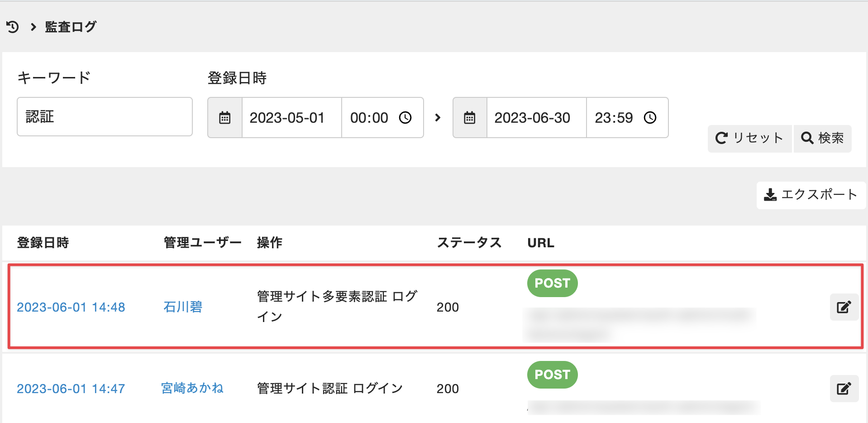
Task: Export the logs with the エクスポート button
Action: tap(811, 195)
